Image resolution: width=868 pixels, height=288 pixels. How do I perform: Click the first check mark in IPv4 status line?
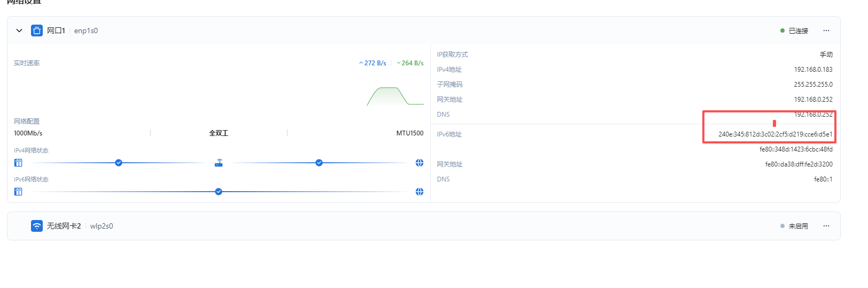(119, 163)
